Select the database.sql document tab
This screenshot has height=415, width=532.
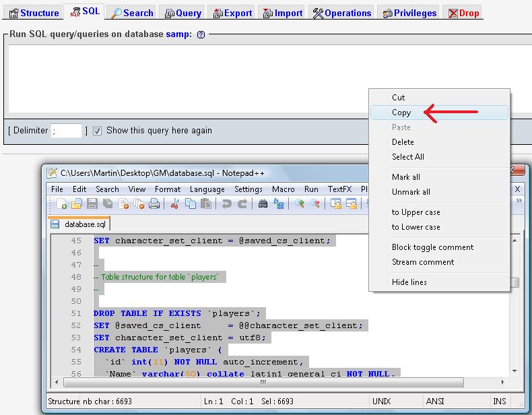tap(79, 224)
